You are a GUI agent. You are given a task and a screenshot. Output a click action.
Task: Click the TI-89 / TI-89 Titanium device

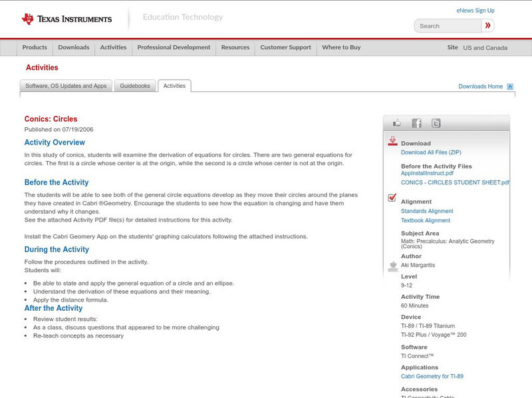coord(428,326)
